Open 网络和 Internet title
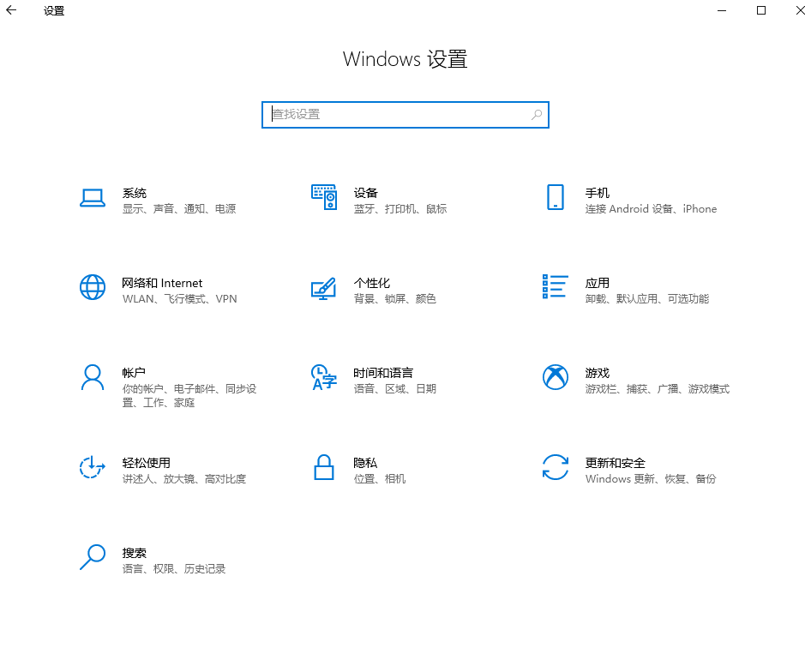The height and width of the screenshot is (672, 805). [x=162, y=283]
